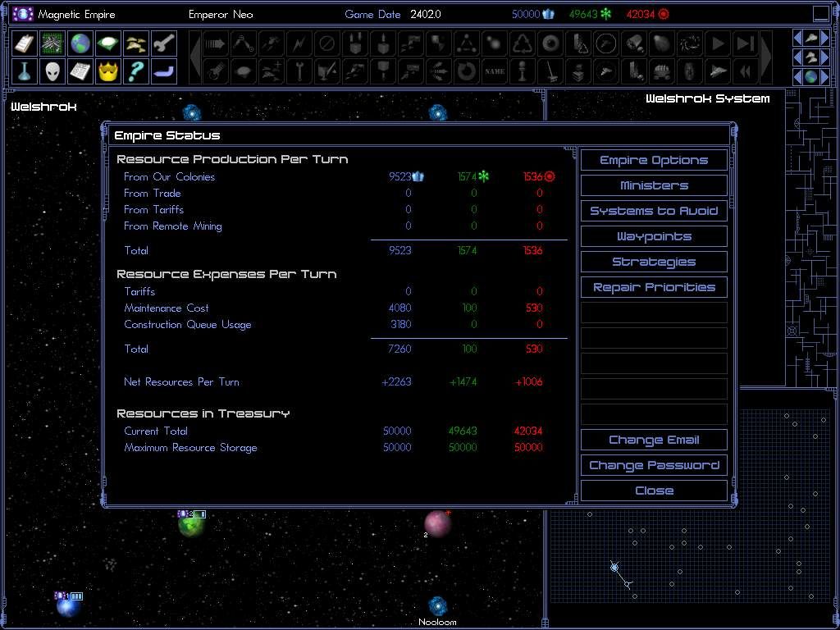The height and width of the screenshot is (630, 840).
Task: Open the gold crown empire status icon
Action: [x=108, y=71]
